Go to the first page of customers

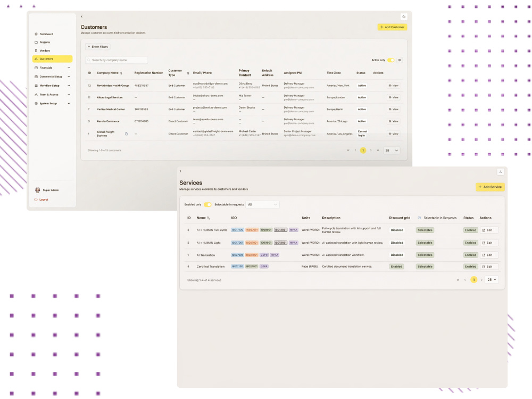click(x=348, y=151)
